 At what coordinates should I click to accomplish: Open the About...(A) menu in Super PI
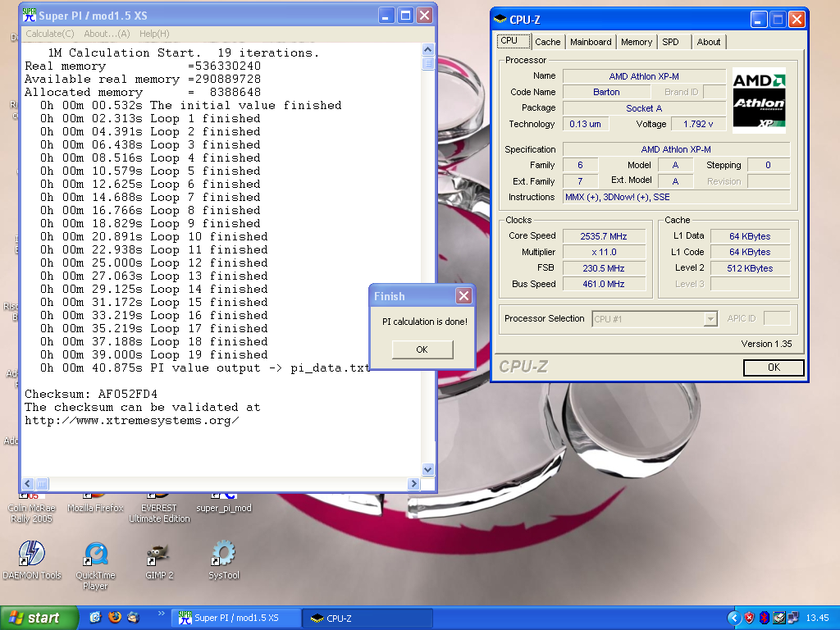[107, 33]
